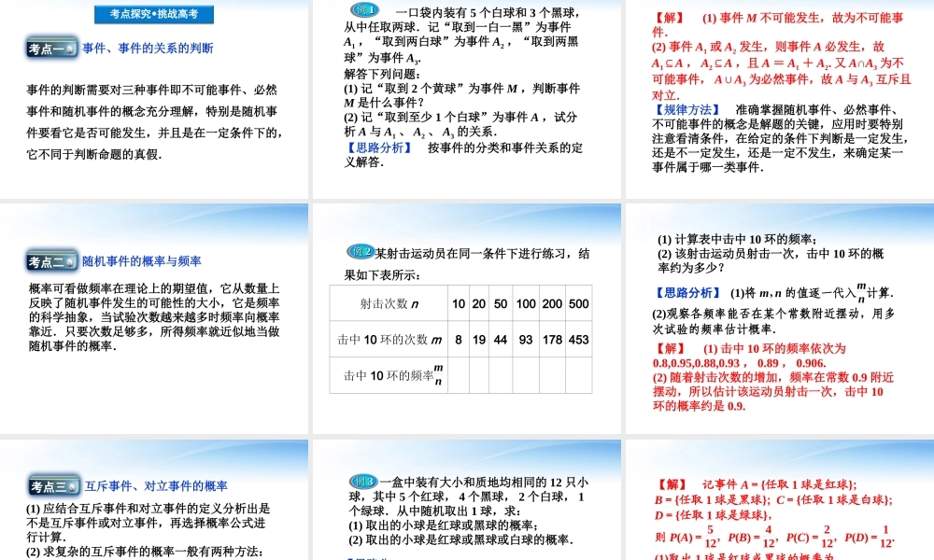Click the 考点探究•挑战高考 banner
Viewport: 934px width, 560px height.
click(154, 14)
